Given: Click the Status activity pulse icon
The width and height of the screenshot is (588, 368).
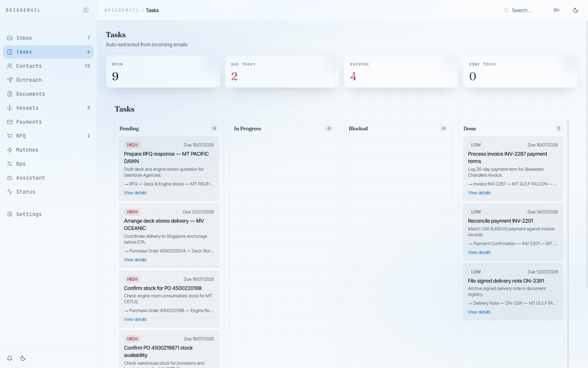Looking at the screenshot, I should (10, 192).
